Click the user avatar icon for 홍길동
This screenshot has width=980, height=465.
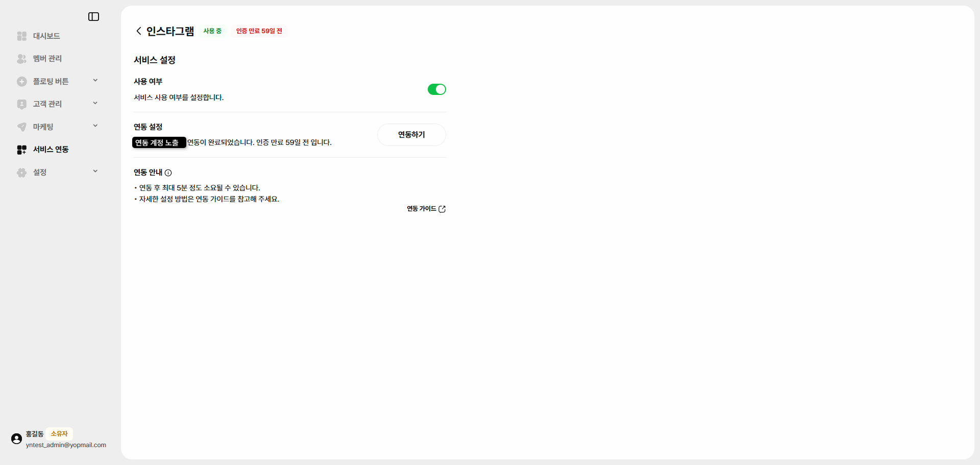point(16,439)
